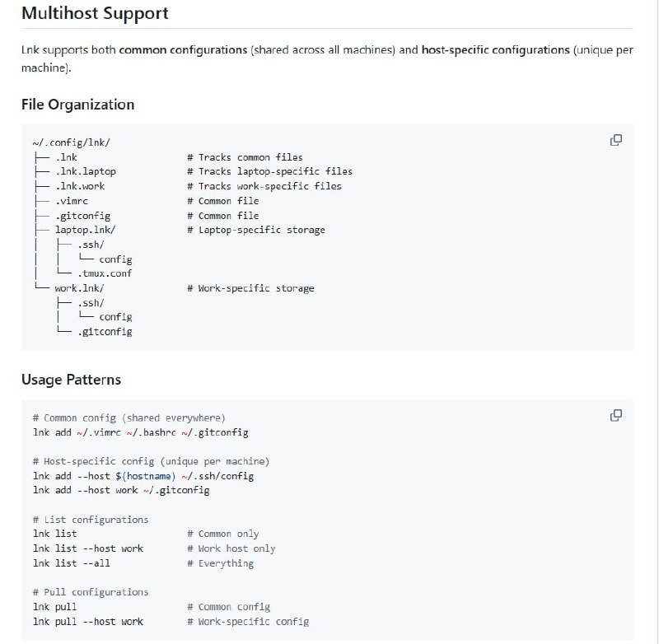Click the 'lnk add --host work ~/.gitconfig' line
The height and width of the screenshot is (644, 659).
(x=121, y=490)
